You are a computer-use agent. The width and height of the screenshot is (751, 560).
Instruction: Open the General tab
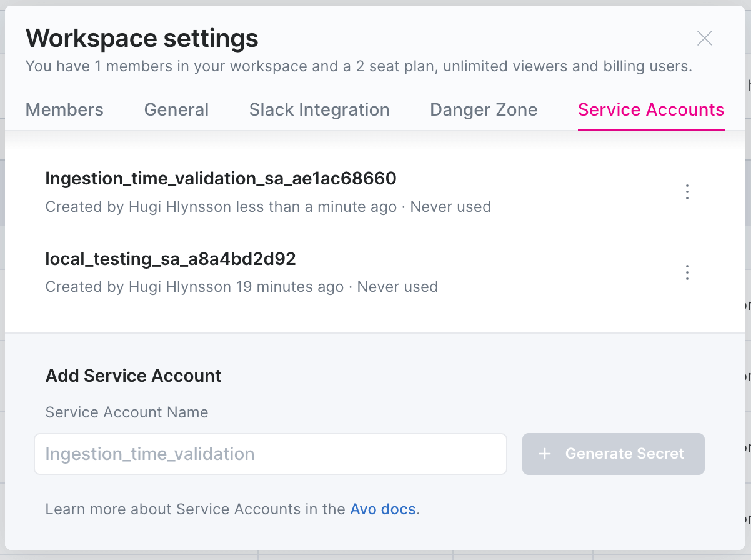(176, 110)
